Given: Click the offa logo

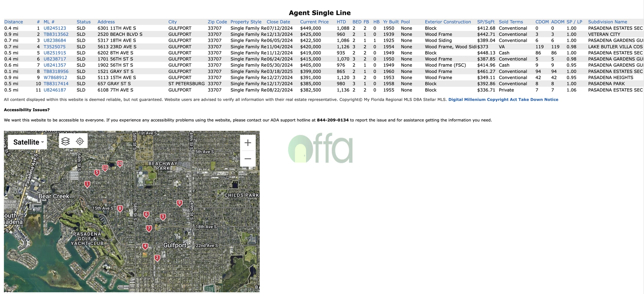Looking at the screenshot, I should coord(320,149).
